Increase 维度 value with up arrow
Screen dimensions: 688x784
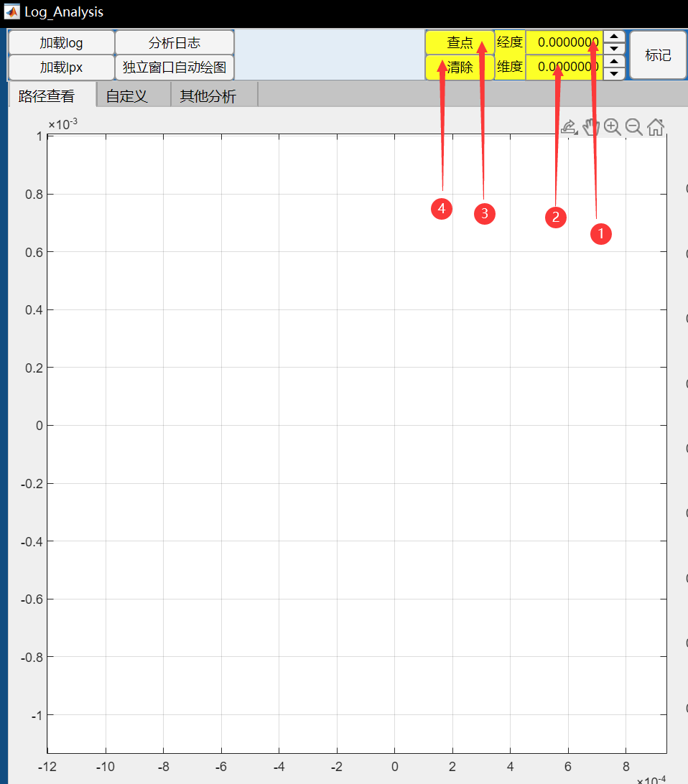click(x=614, y=62)
